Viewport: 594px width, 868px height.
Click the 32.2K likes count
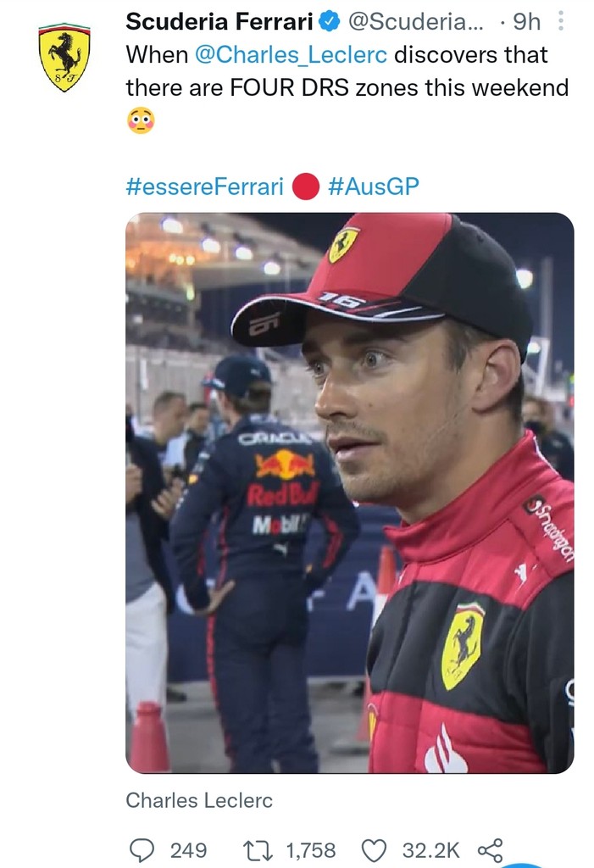click(x=430, y=849)
